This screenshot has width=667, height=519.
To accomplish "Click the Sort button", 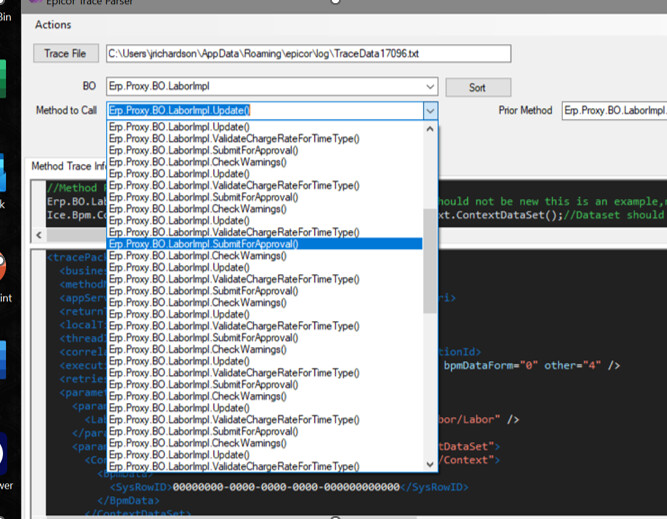I will click(x=477, y=87).
